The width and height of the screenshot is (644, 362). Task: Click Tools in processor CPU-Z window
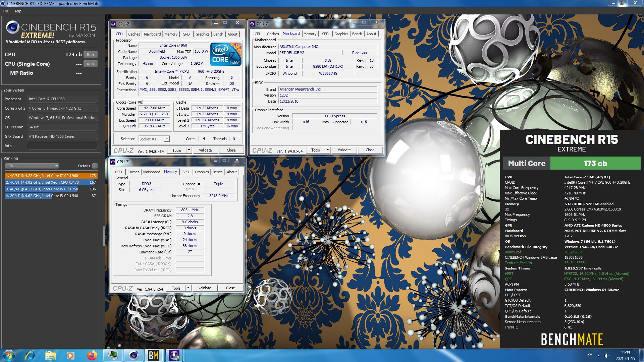coord(177,150)
